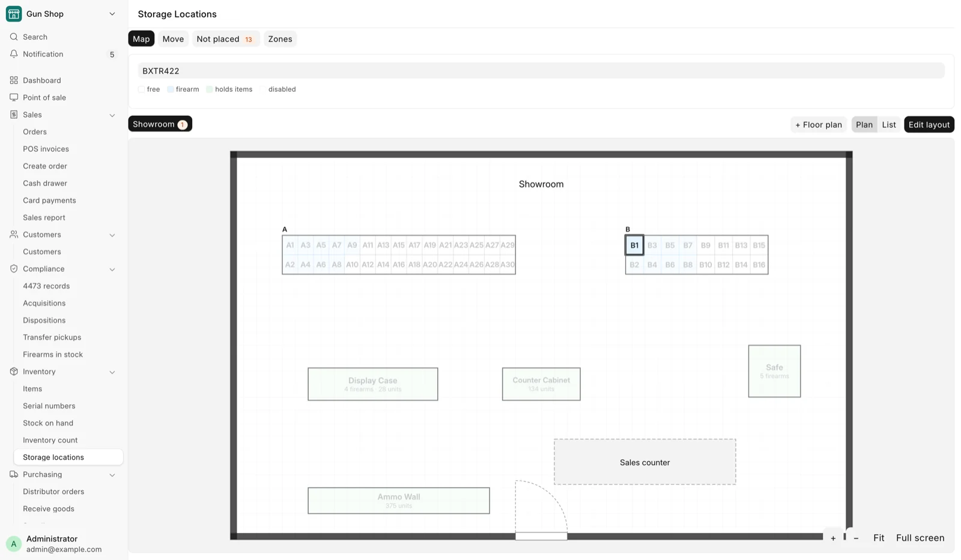Click the Compliance shield icon
The width and height of the screenshot is (961, 560).
tap(14, 269)
